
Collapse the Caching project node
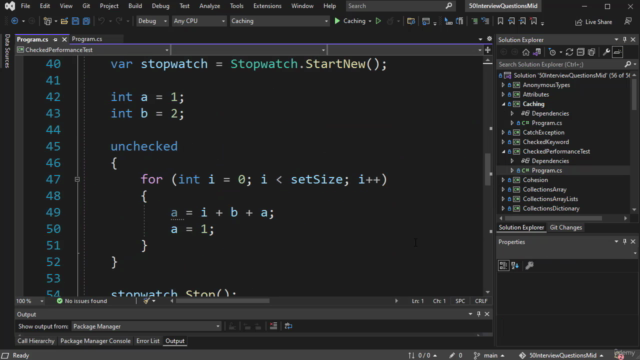click(503, 104)
